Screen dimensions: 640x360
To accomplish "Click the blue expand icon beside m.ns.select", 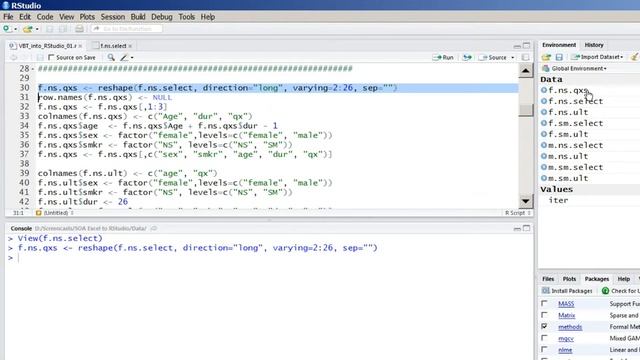I will tap(544, 145).
